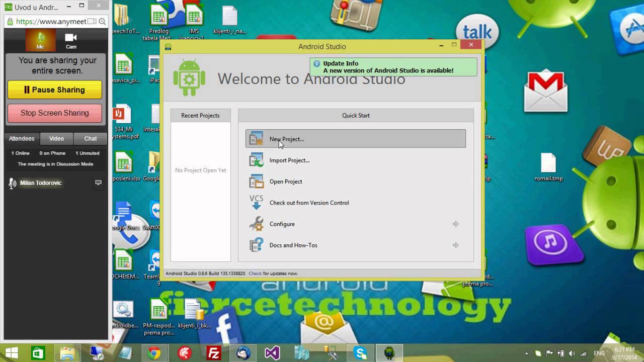Open Google Chrome from the taskbar
Image resolution: width=644 pixels, height=362 pixels.
pyautogui.click(x=154, y=353)
